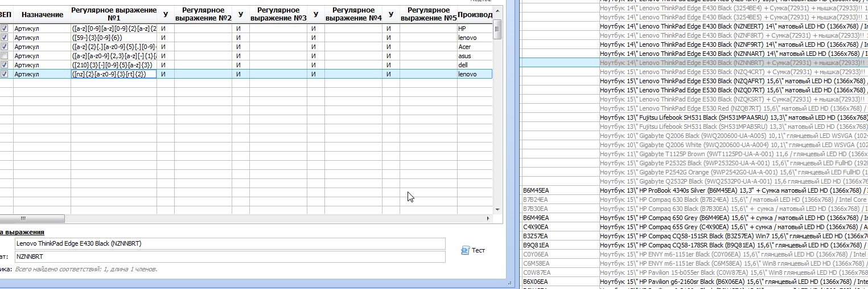Toggle the checkbox for the ([59-]{3}[0-9]{6}) row

5,37
